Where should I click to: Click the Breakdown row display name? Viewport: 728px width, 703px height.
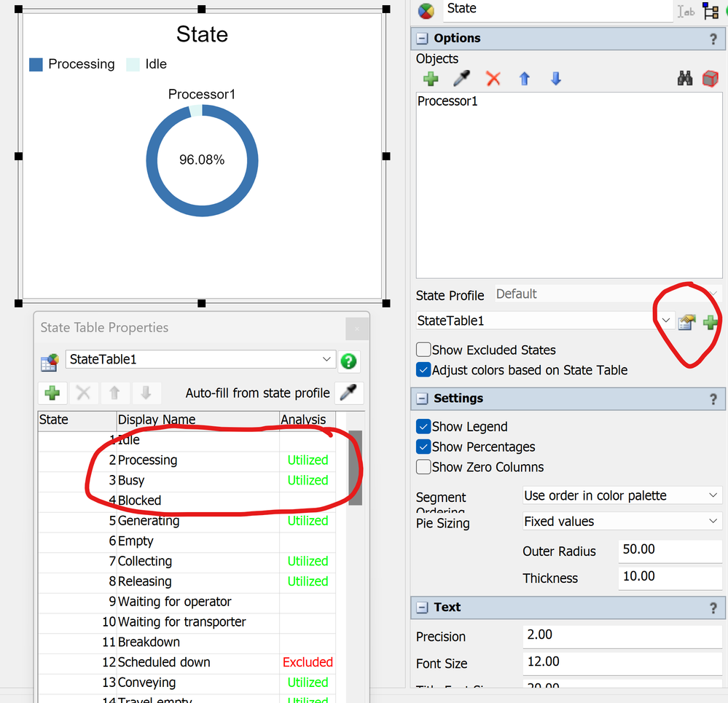click(x=197, y=642)
